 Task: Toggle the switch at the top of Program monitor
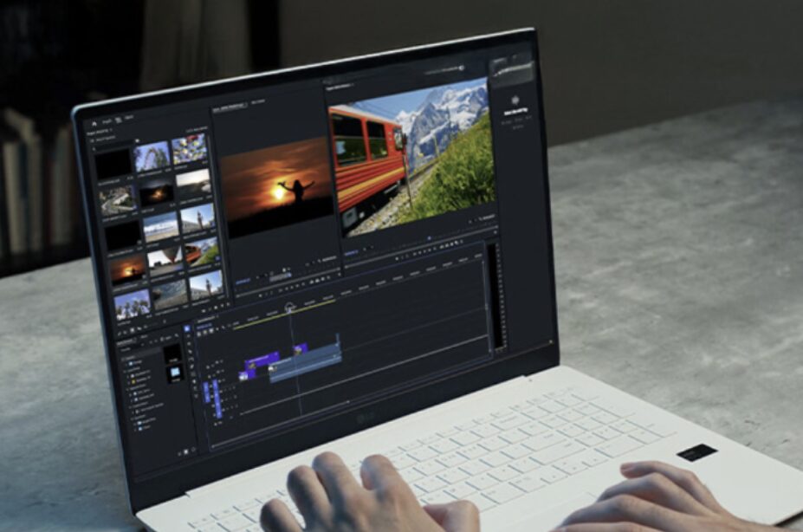pos(462,68)
